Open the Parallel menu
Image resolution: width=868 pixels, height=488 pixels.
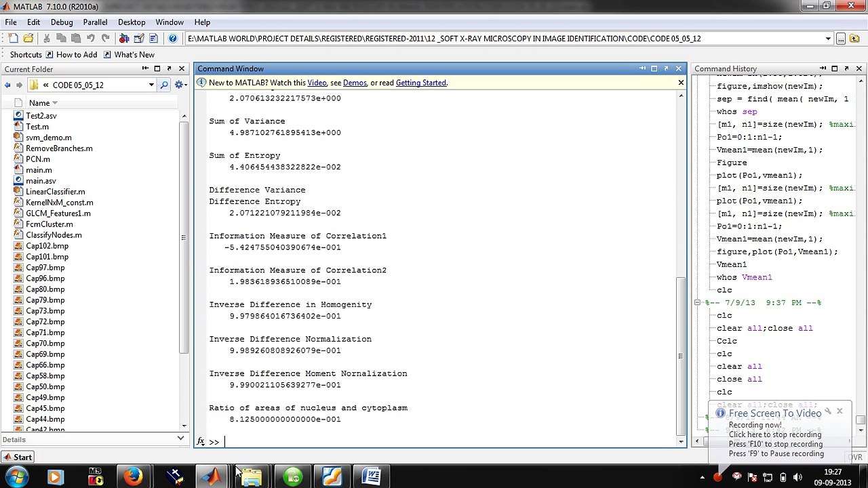[95, 22]
